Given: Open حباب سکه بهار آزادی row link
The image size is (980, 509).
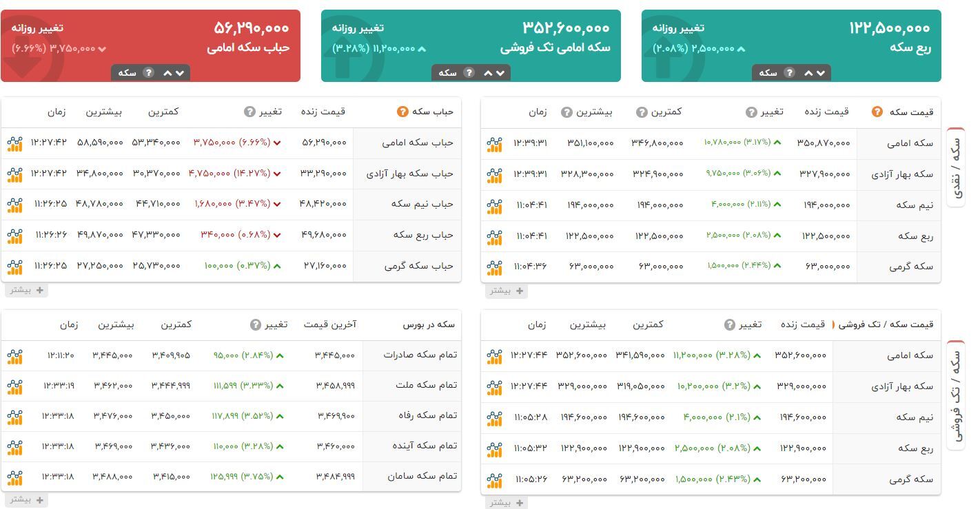Looking at the screenshot, I should pyautogui.click(x=409, y=174).
